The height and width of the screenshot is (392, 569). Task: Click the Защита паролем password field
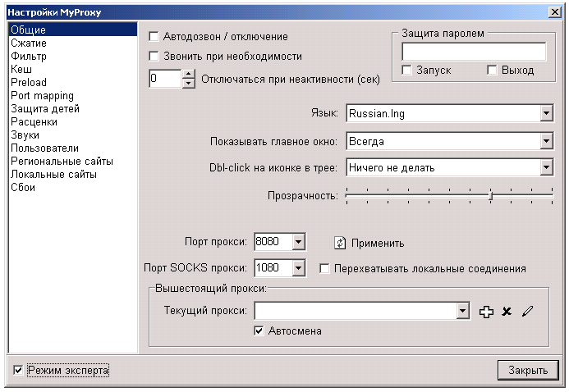click(x=474, y=52)
